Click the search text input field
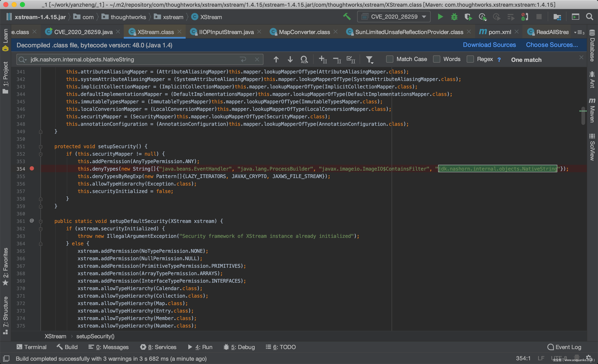The image size is (598, 364). click(134, 59)
